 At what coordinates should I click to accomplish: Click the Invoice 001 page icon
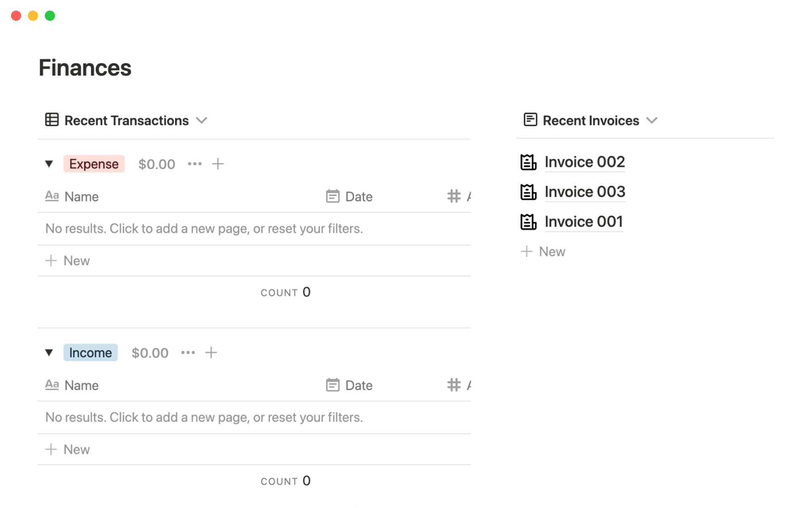(528, 222)
